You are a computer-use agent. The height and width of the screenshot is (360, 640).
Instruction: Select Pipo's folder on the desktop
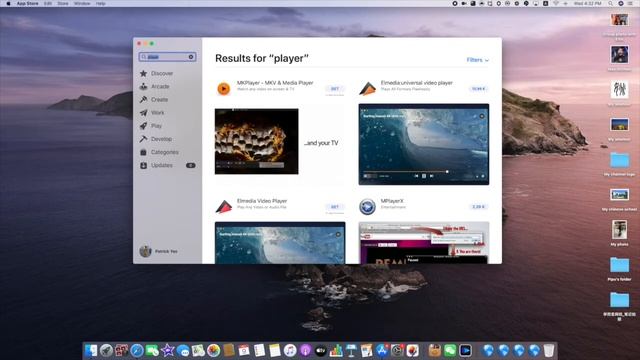click(619, 269)
